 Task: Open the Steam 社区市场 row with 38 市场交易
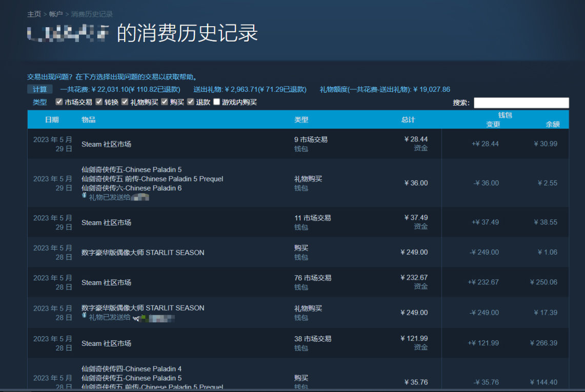pos(298,343)
